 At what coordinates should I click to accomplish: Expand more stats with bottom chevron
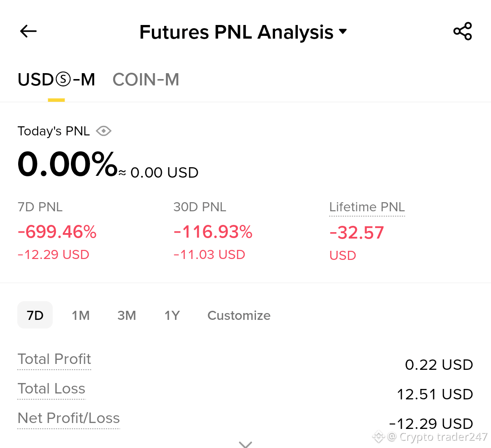pos(245,444)
